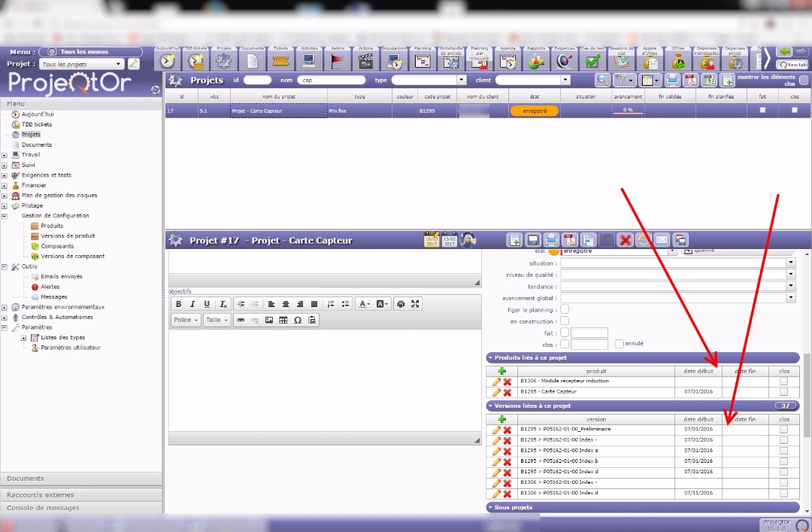Click Tous les menus selector
812x532 pixels.
click(91, 52)
